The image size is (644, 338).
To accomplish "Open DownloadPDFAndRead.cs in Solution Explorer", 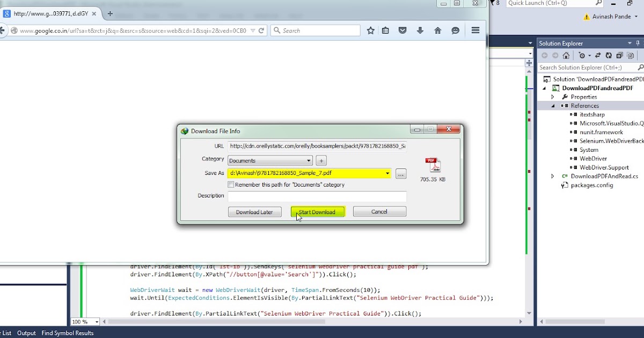I will click(604, 176).
